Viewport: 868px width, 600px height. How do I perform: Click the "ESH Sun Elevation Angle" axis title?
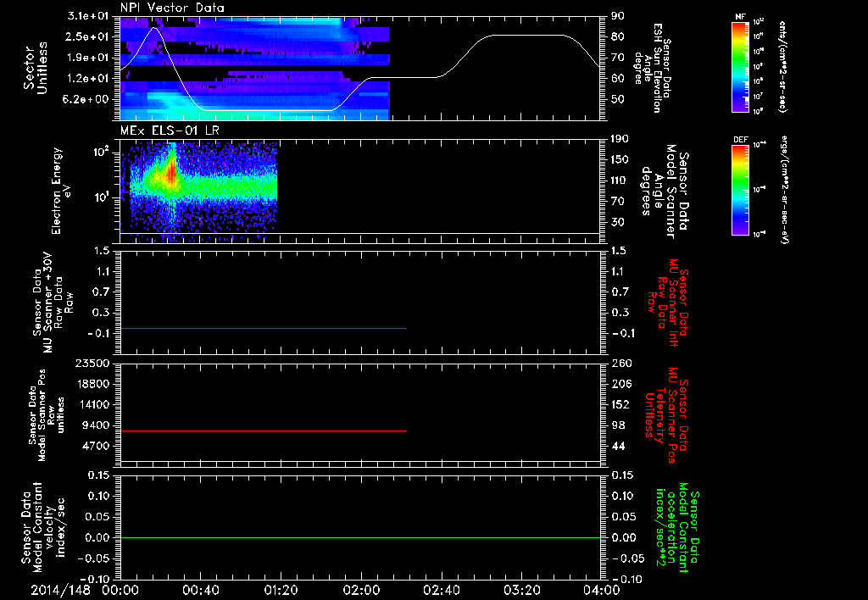[x=651, y=68]
